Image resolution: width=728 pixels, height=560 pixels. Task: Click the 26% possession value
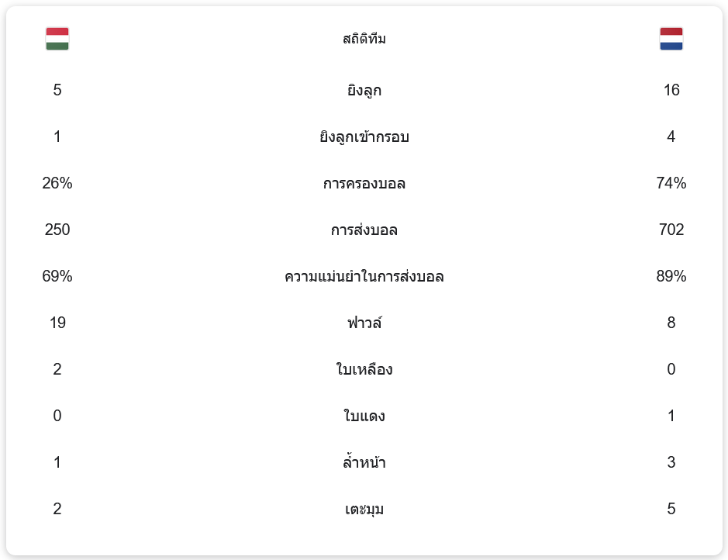pyautogui.click(x=57, y=184)
